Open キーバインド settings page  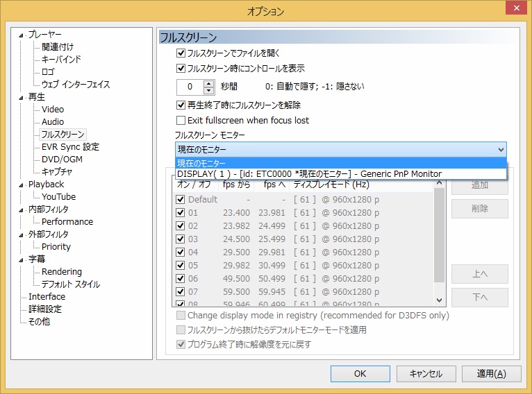pos(61,59)
